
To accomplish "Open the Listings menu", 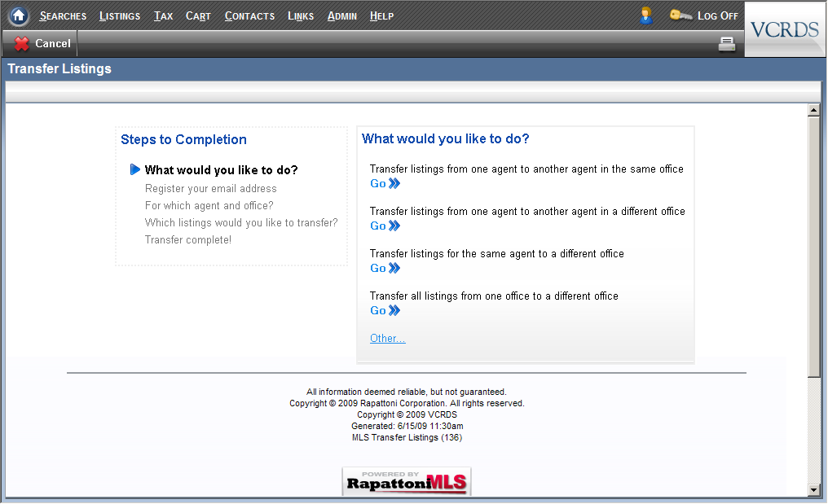I will [120, 16].
